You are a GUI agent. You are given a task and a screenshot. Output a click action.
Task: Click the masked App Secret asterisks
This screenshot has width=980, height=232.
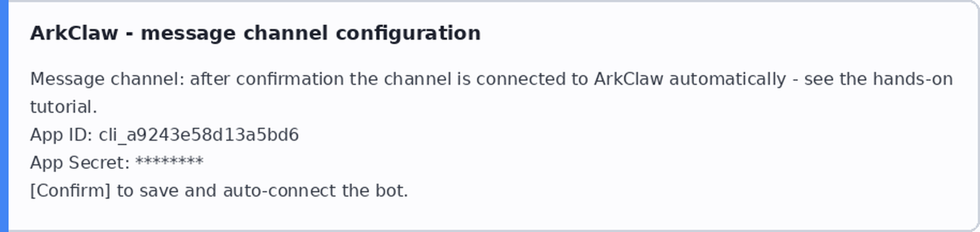[169, 161]
